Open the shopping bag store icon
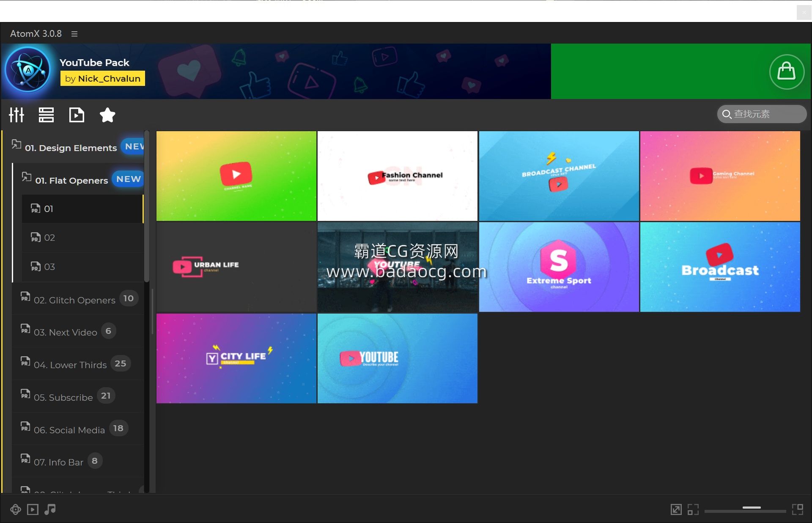This screenshot has width=812, height=523. [x=786, y=72]
